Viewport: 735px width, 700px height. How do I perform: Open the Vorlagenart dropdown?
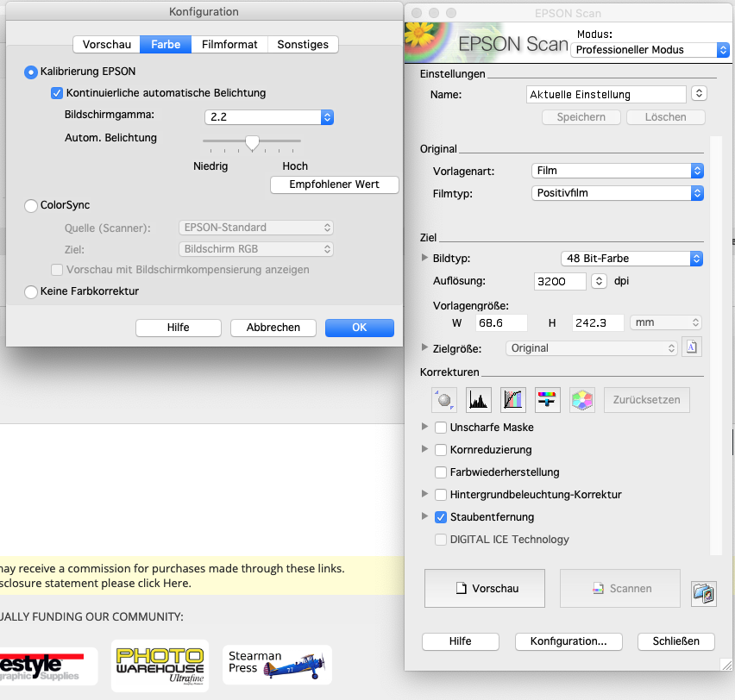coord(618,171)
